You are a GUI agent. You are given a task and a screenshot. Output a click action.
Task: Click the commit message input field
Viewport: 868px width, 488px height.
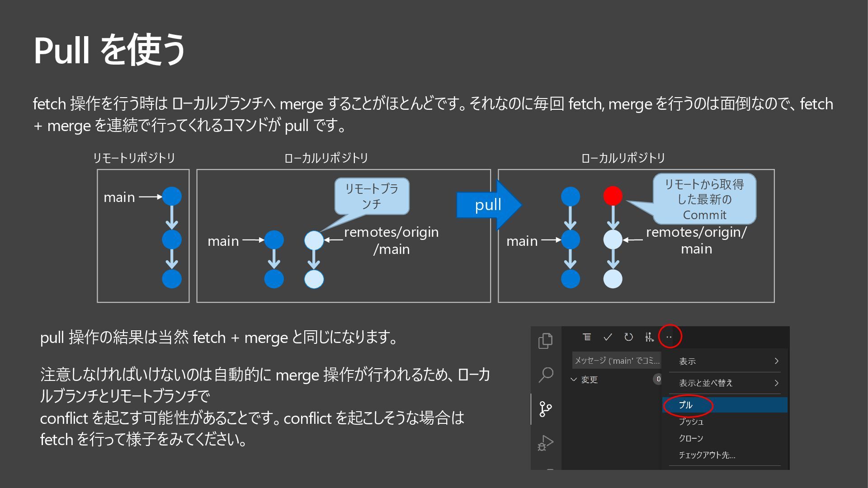[x=617, y=361]
